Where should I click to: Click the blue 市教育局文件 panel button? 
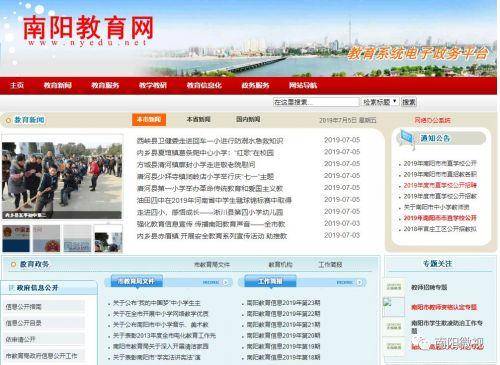click(x=137, y=281)
